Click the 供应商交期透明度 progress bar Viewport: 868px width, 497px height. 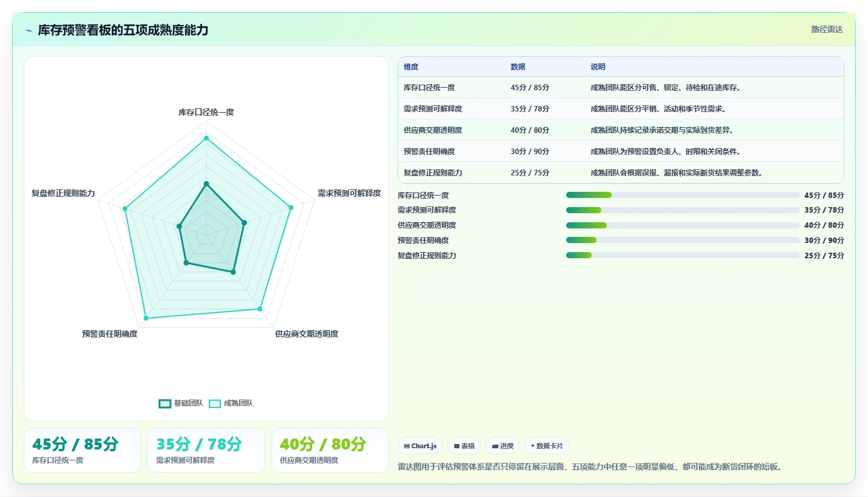coord(682,225)
